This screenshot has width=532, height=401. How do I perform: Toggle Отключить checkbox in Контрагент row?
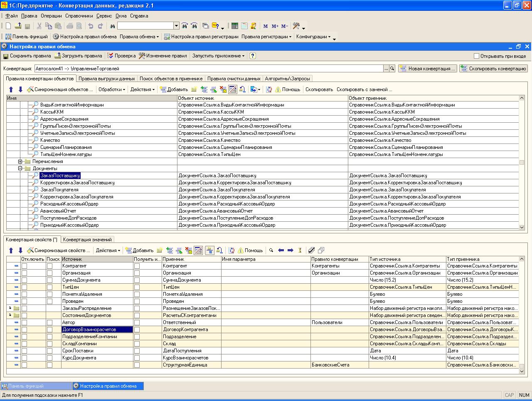click(24, 266)
